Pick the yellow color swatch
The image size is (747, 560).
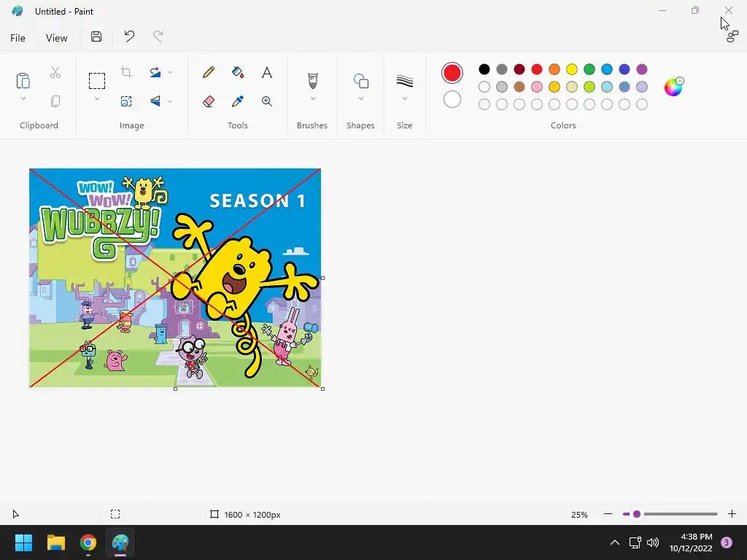point(572,69)
